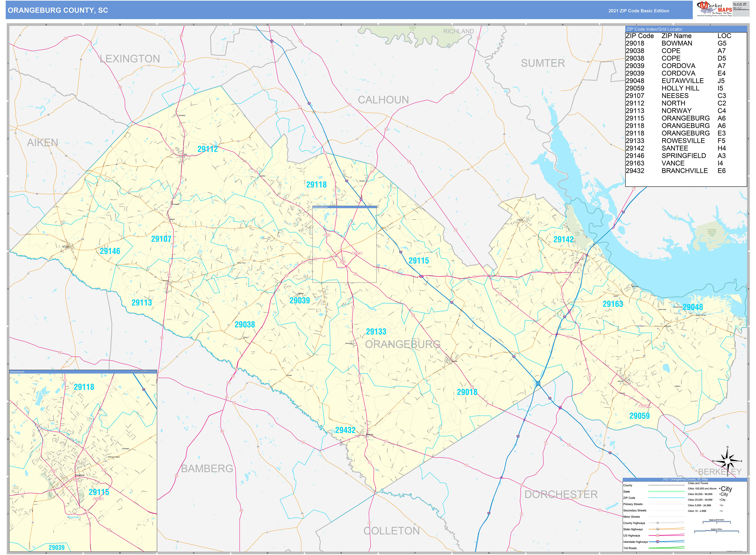
Task: Click the State Highways legend entry
Action: coord(633,529)
